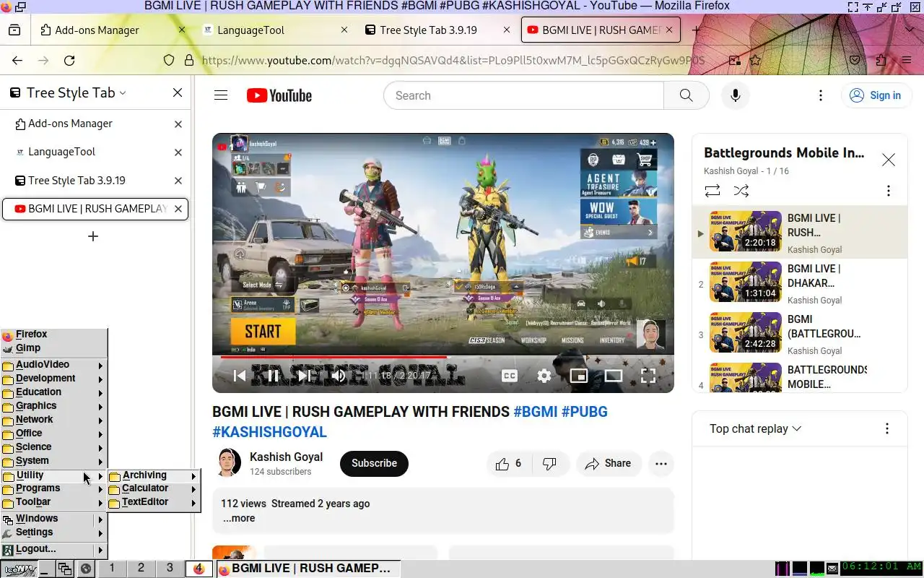Open YouTube settings three-dot menu
Image resolution: width=924 pixels, height=578 pixels.
[820, 95]
